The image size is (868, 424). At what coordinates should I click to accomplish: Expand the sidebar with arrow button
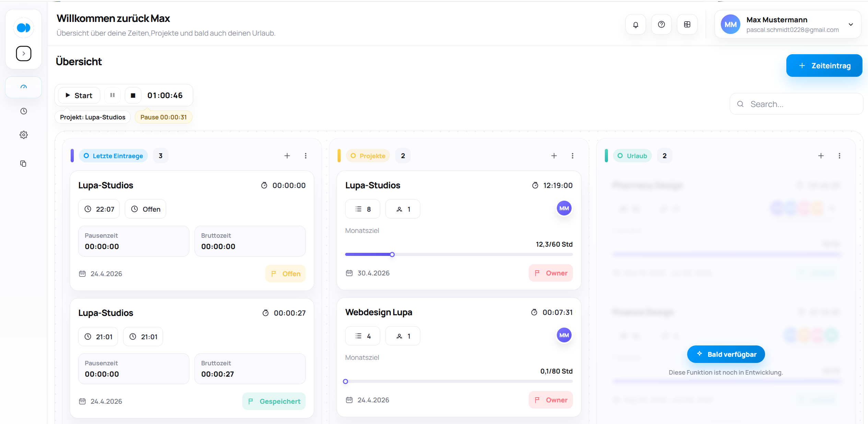pyautogui.click(x=24, y=54)
